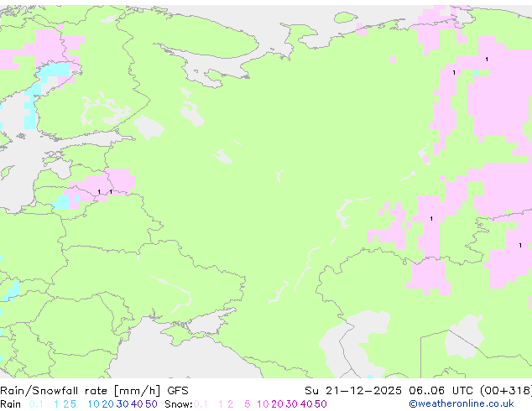Viewport: 532px width, 411px height.
Task: Pick the Snow legend 0.1 color value
Action: tap(201, 404)
